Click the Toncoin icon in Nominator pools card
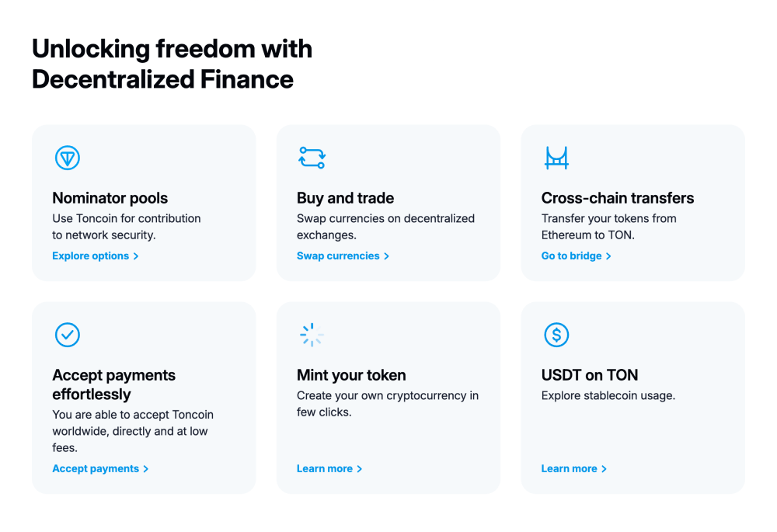The image size is (777, 532). (x=68, y=158)
